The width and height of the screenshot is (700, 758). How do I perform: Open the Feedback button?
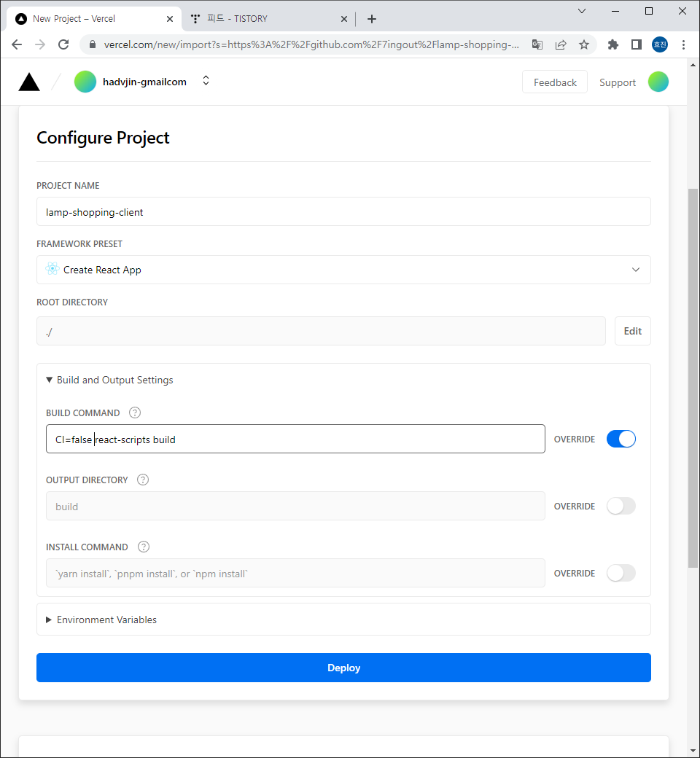coord(554,82)
